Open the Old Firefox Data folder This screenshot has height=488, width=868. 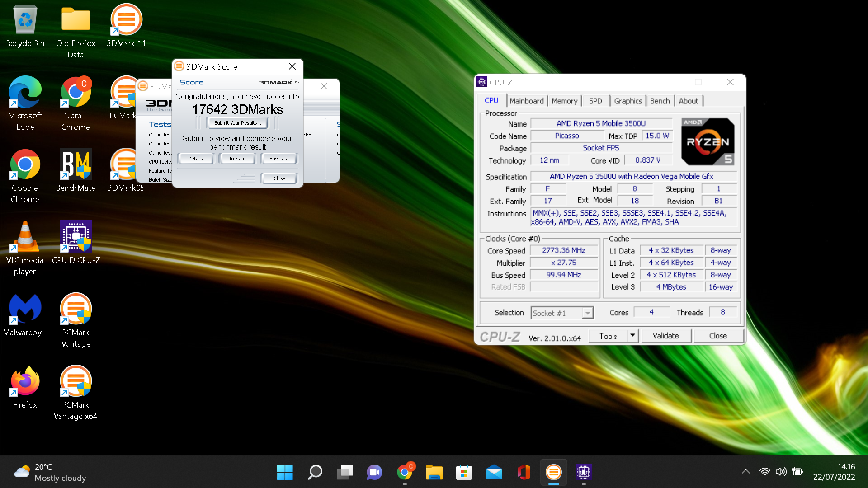[75, 32]
